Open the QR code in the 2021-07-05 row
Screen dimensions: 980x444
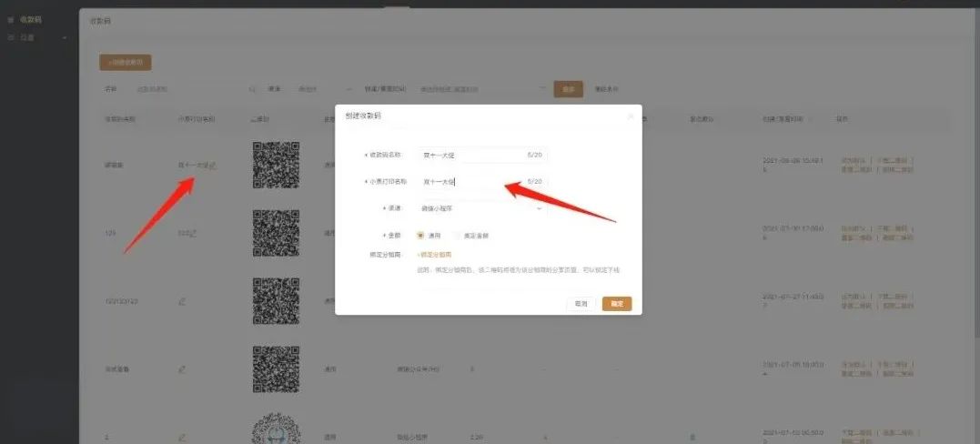tap(277, 368)
